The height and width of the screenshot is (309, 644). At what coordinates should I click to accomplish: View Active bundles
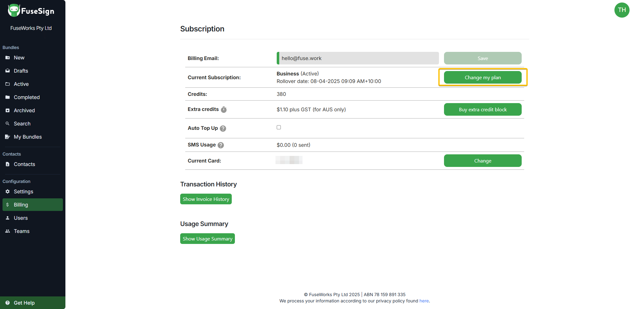(21, 84)
